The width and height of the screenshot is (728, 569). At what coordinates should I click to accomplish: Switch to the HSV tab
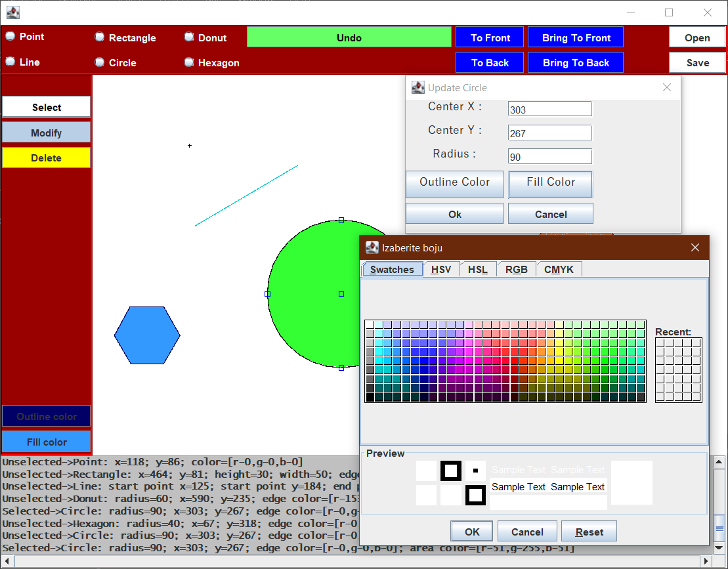tap(441, 269)
